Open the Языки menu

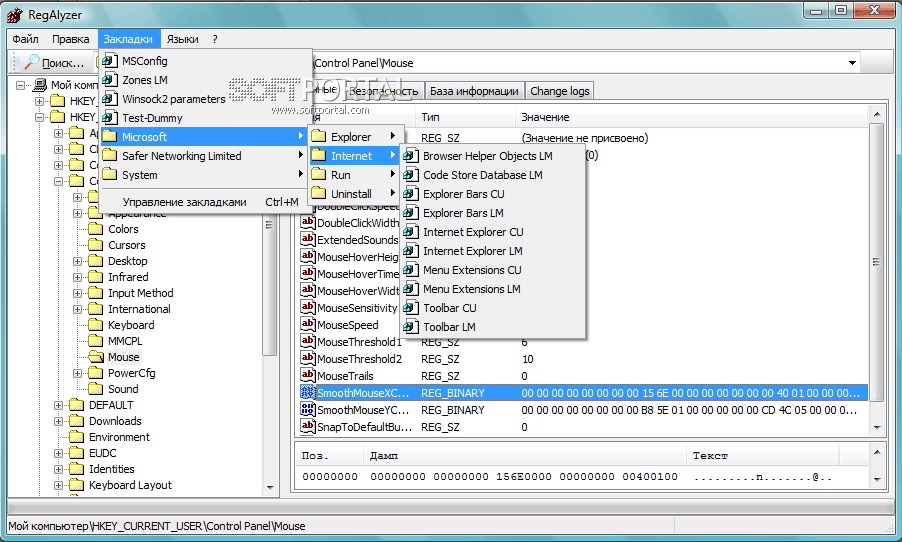point(182,39)
